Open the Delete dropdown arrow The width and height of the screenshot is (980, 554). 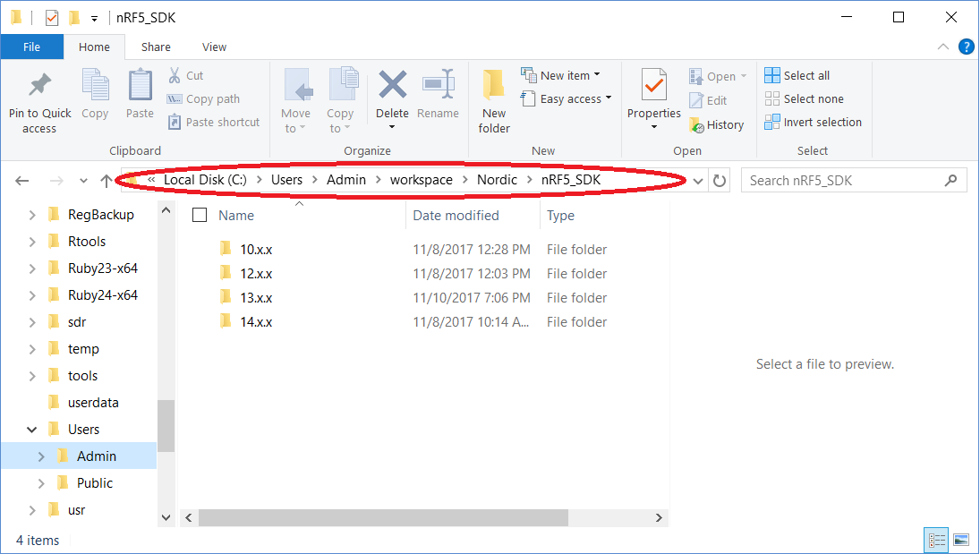[393, 127]
